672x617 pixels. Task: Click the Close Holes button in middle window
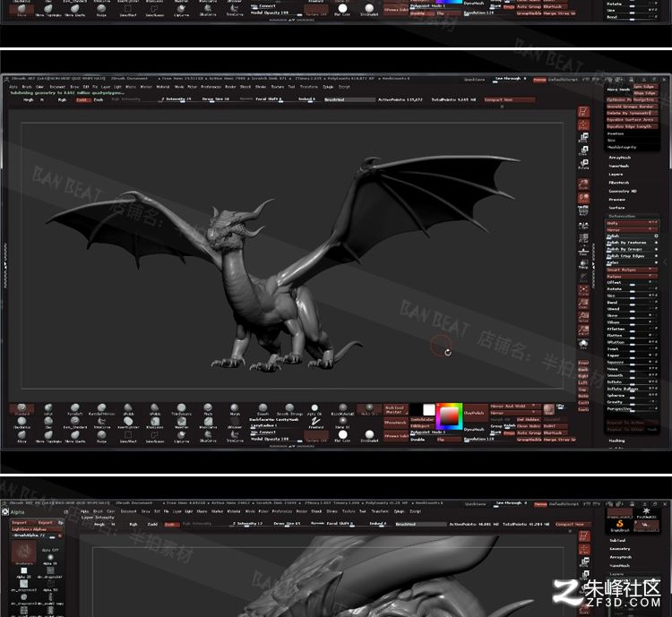529,426
